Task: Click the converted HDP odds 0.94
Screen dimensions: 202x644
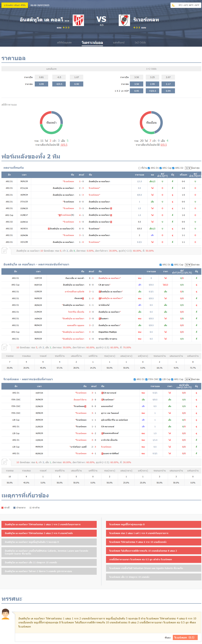Action: pos(168,91)
